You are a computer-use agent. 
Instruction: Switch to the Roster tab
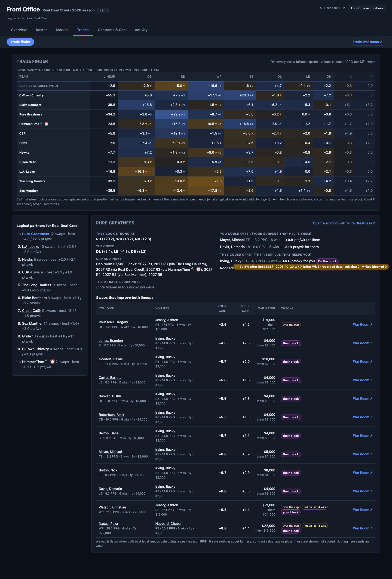(41, 30)
